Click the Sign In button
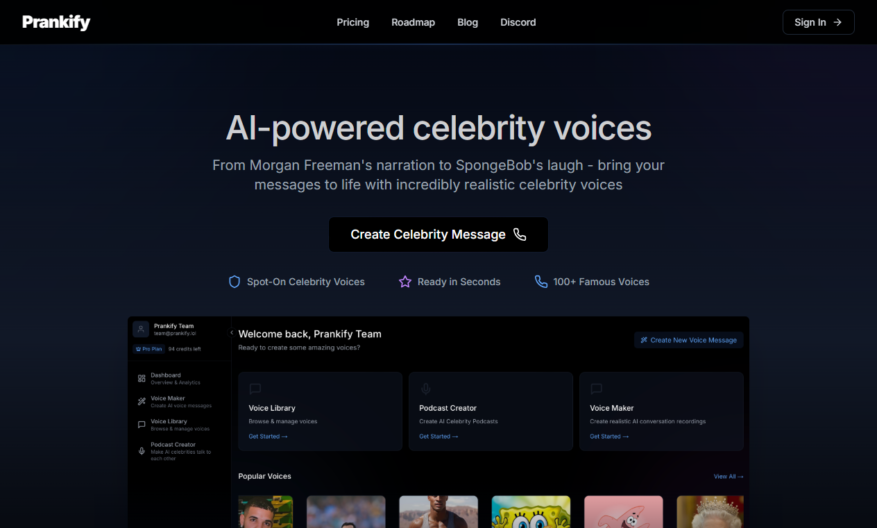Screen dimensions: 877x528 [x=818, y=22]
